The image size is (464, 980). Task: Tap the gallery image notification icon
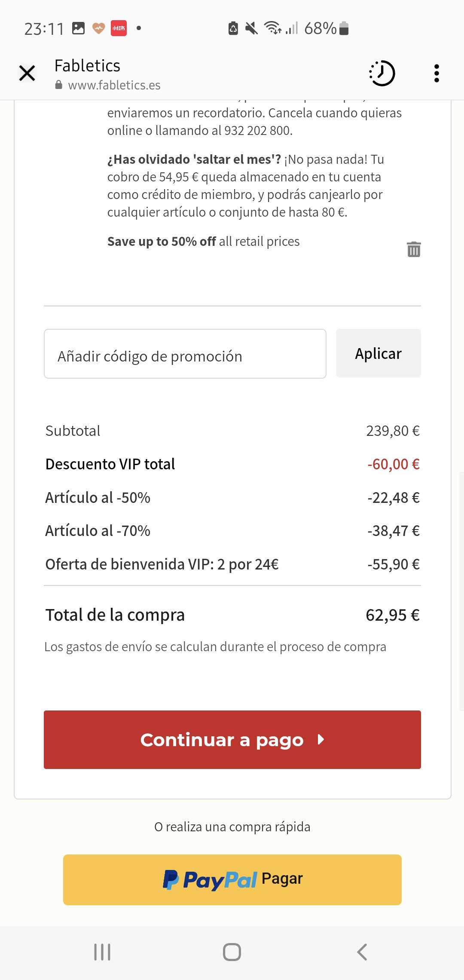(x=78, y=28)
